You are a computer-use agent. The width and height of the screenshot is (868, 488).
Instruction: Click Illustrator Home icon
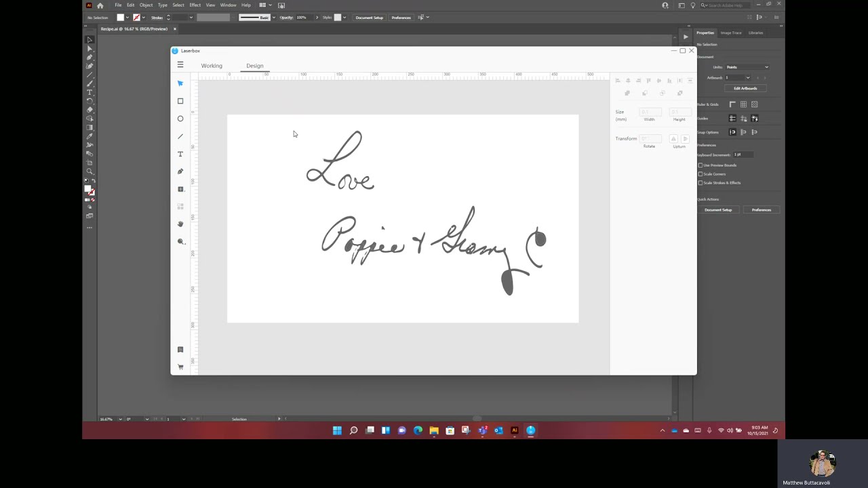click(100, 5)
